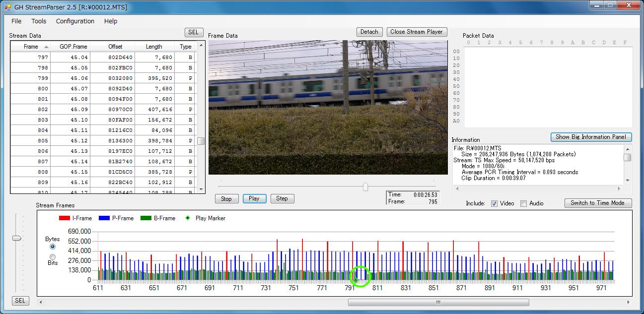Click the Frame column sort arrow

click(47, 47)
